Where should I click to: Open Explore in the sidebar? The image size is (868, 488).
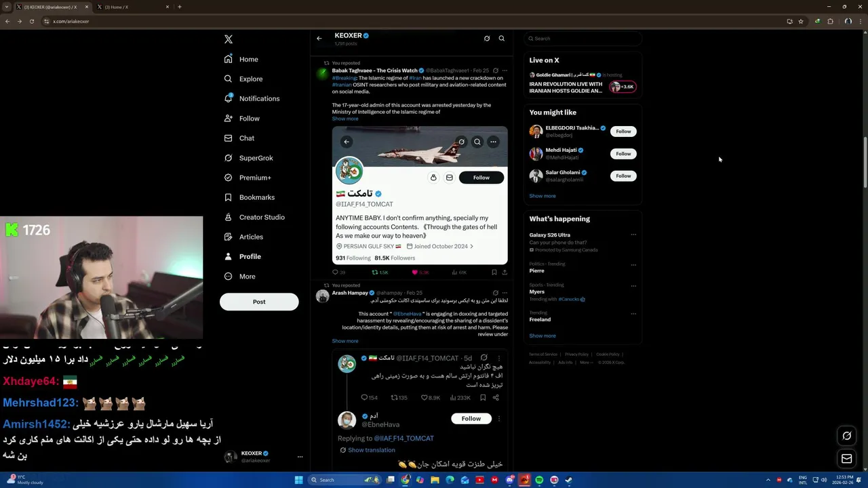tap(243, 79)
